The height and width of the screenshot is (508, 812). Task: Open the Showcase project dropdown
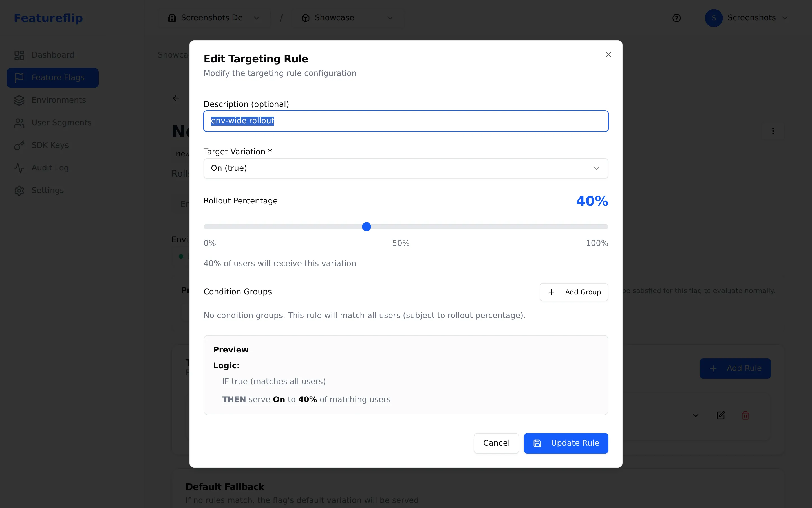pos(348,18)
